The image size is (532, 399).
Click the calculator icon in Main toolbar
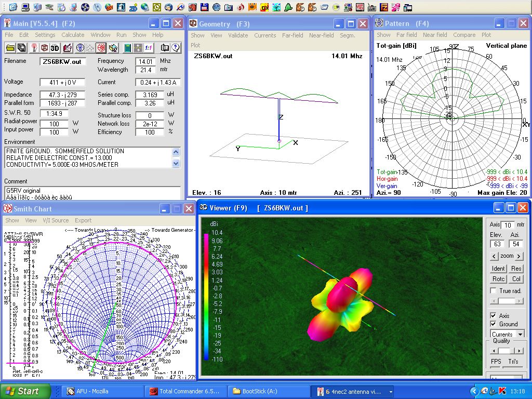click(x=127, y=48)
